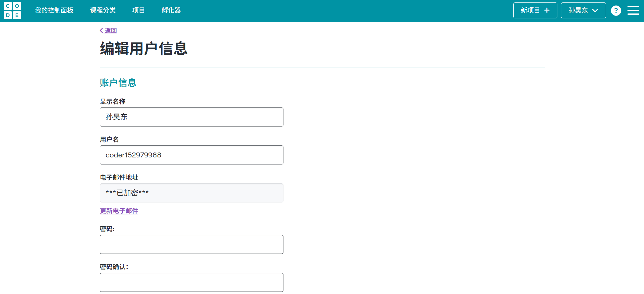Click the encrypted 电子邮件地址 field
The height and width of the screenshot is (294, 644).
click(192, 193)
